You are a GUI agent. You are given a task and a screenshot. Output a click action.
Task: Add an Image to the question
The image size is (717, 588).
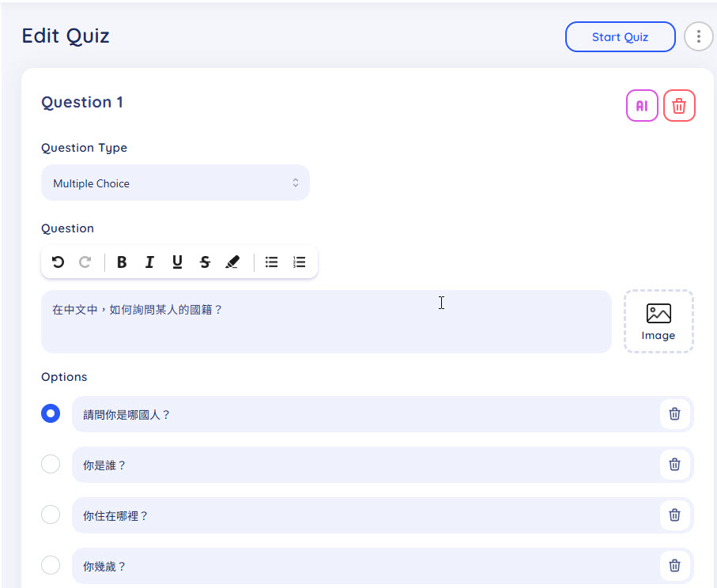click(x=659, y=321)
